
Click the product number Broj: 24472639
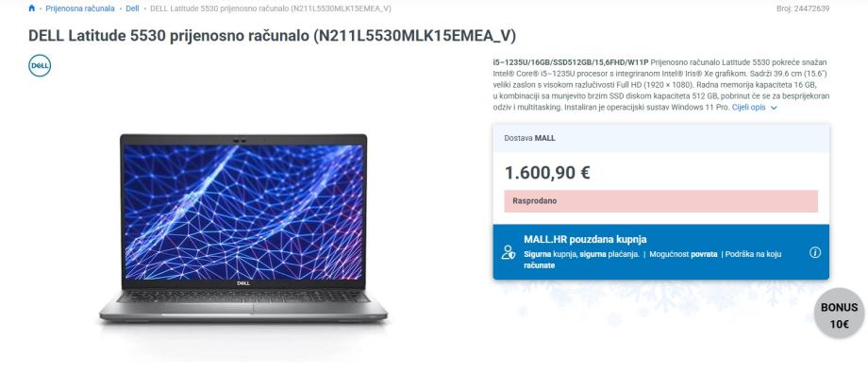coord(803,9)
